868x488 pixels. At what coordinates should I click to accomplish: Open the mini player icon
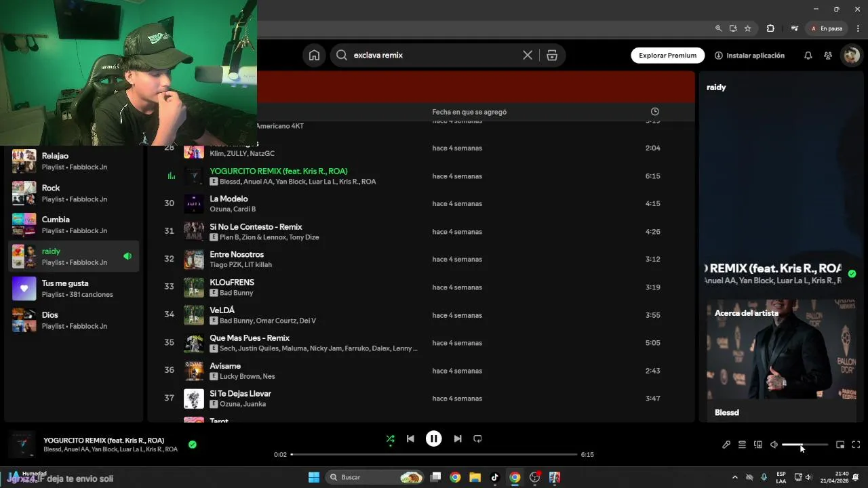click(840, 445)
